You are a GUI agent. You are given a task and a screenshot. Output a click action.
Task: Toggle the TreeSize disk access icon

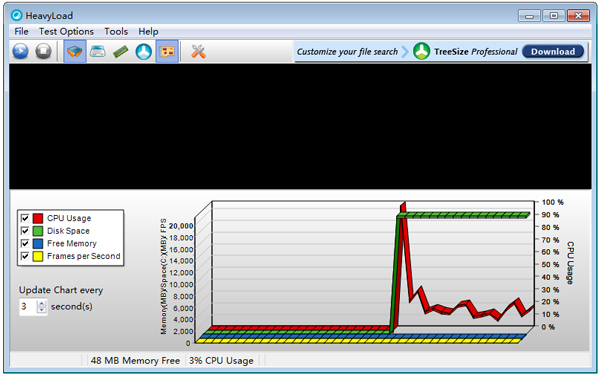click(x=143, y=51)
